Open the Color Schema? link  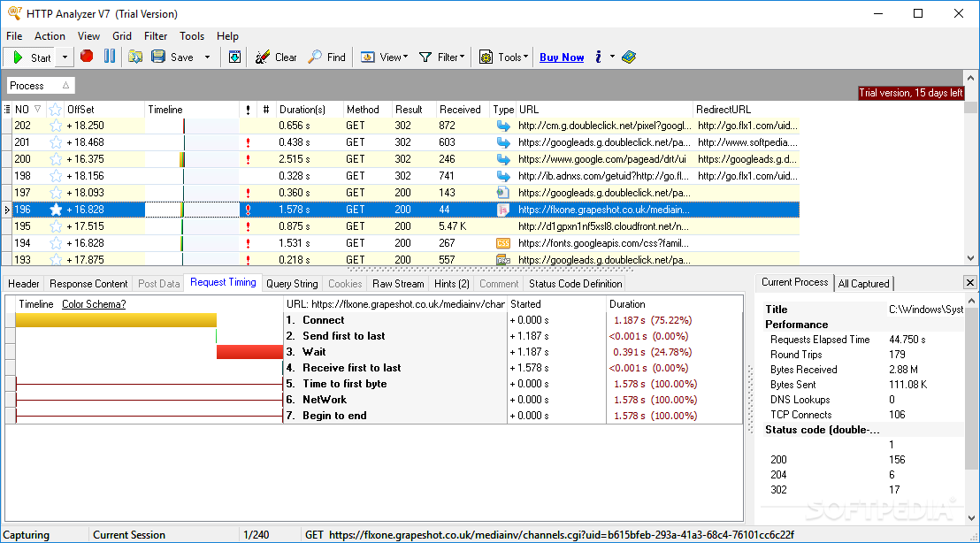click(94, 304)
